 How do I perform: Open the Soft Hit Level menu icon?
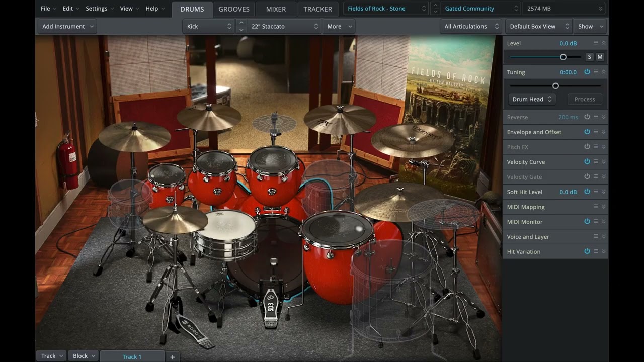(596, 192)
